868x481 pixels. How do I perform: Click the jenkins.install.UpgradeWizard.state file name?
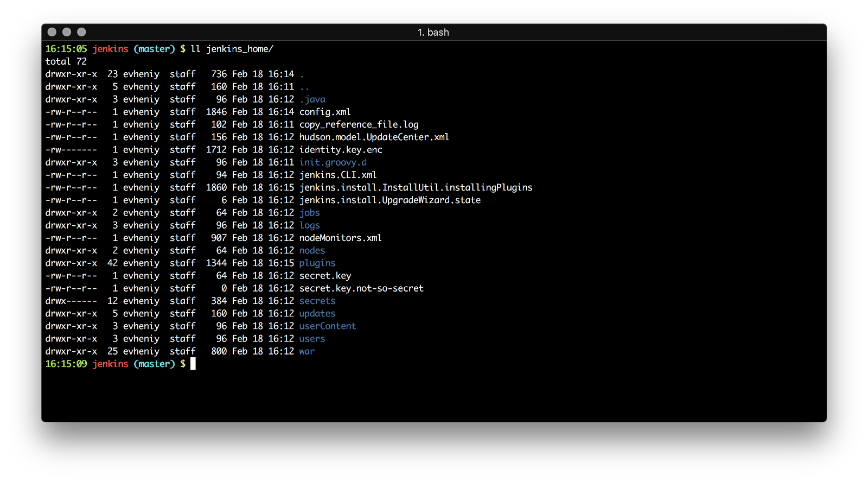coord(390,200)
